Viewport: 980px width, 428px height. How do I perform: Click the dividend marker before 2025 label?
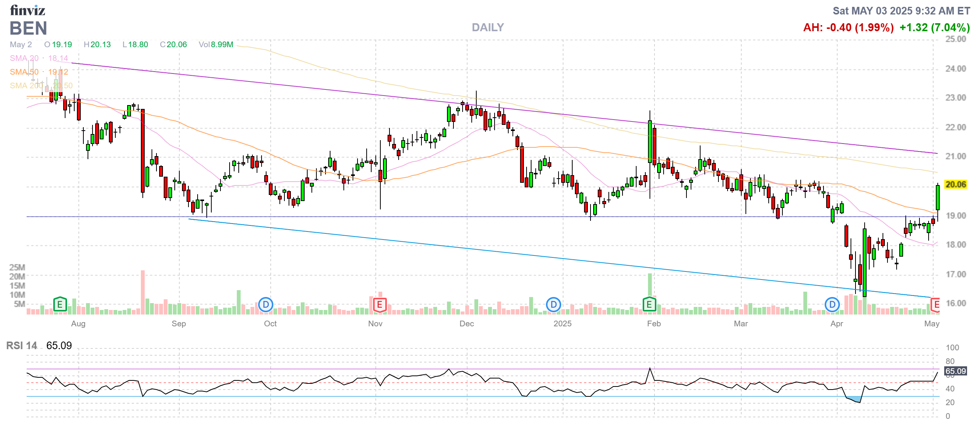[x=553, y=305]
